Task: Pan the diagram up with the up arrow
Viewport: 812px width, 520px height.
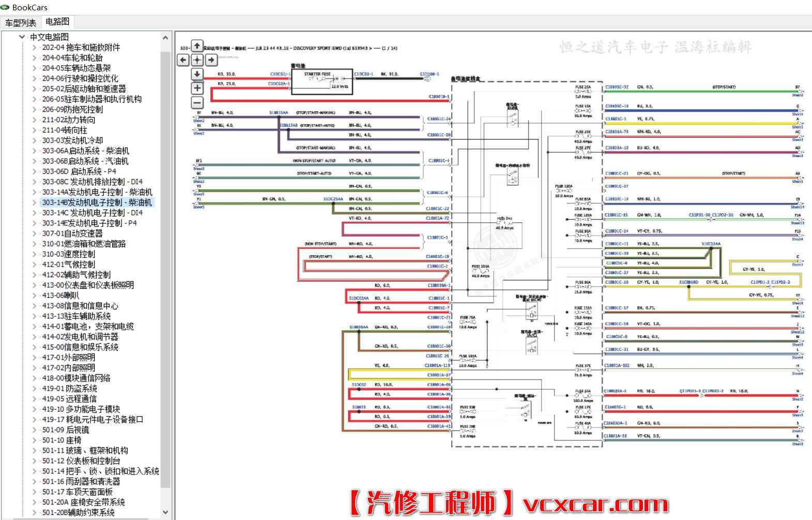Action: (x=197, y=46)
